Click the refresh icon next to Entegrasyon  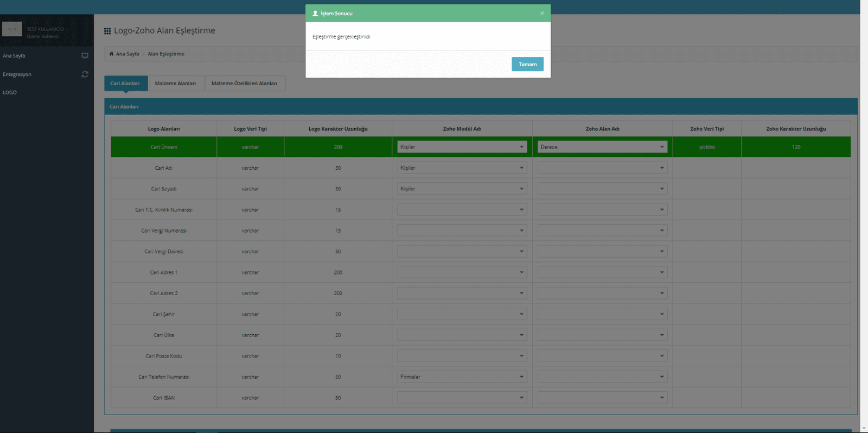(85, 74)
